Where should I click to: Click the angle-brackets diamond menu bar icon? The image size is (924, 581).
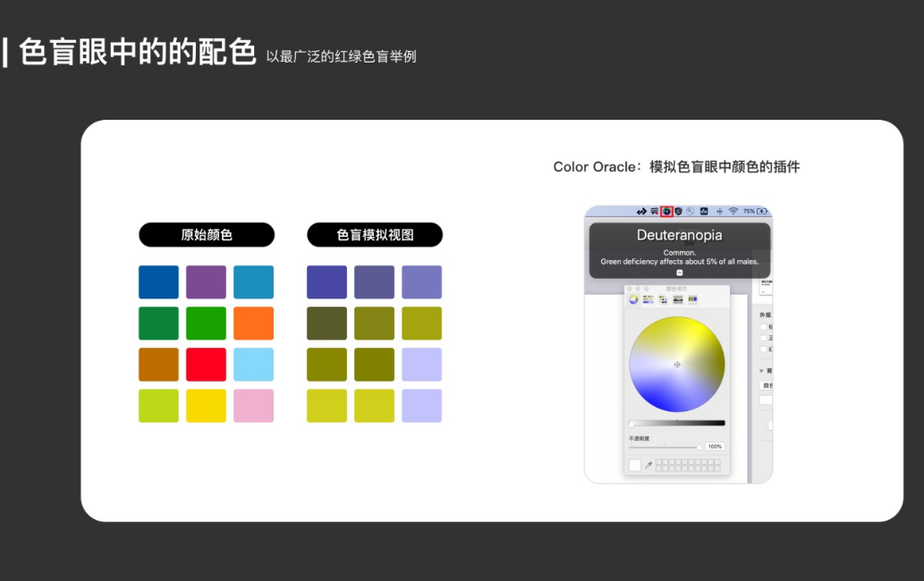click(x=641, y=211)
